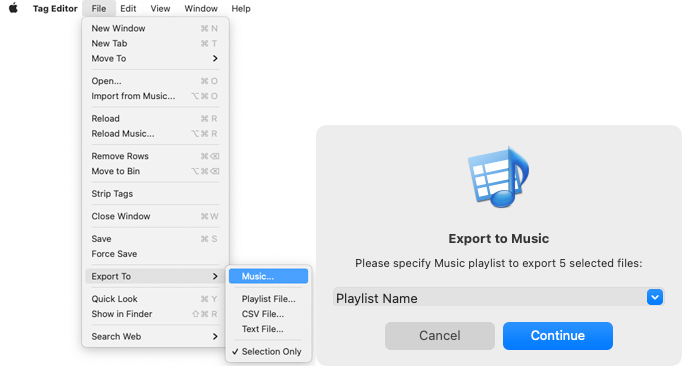
Task: Click the Export to Music heading
Action: tap(498, 238)
